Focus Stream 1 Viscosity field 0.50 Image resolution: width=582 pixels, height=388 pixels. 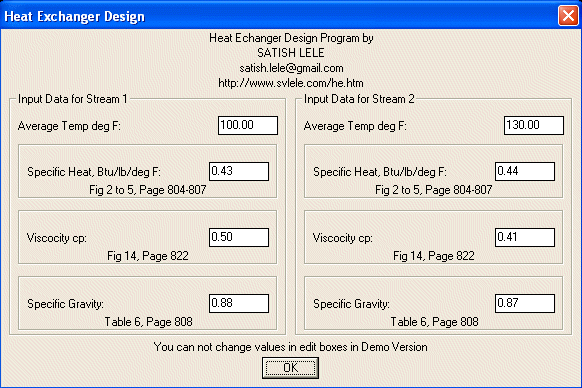click(239, 238)
